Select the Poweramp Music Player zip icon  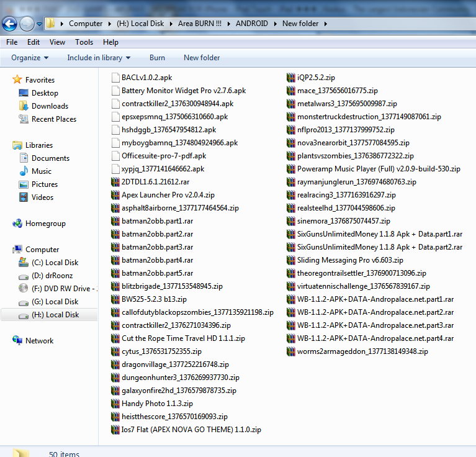tap(291, 169)
